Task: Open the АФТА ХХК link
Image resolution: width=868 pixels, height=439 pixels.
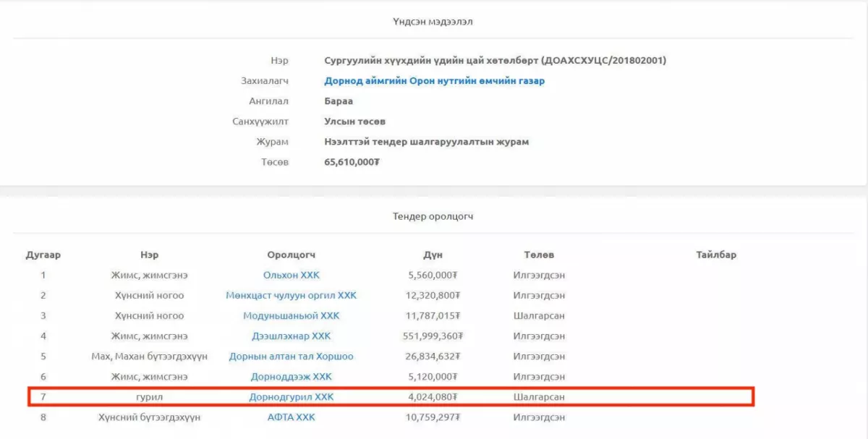Action: click(292, 417)
